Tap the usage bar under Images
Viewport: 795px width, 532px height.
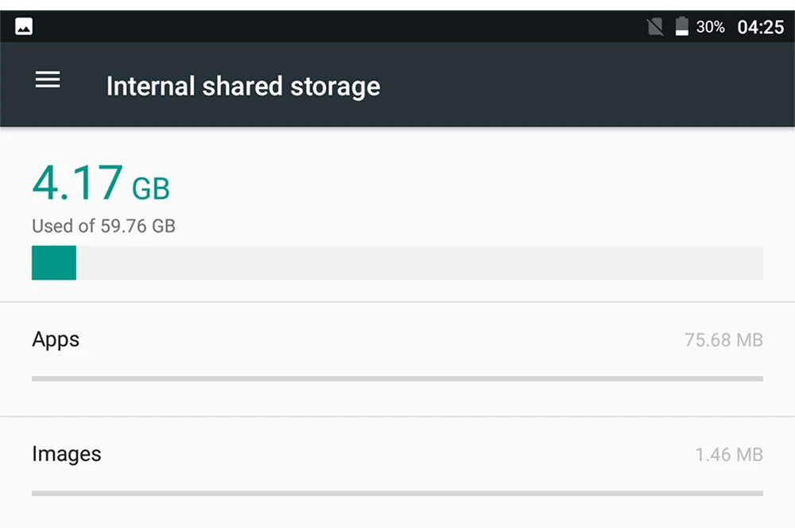click(x=397, y=493)
